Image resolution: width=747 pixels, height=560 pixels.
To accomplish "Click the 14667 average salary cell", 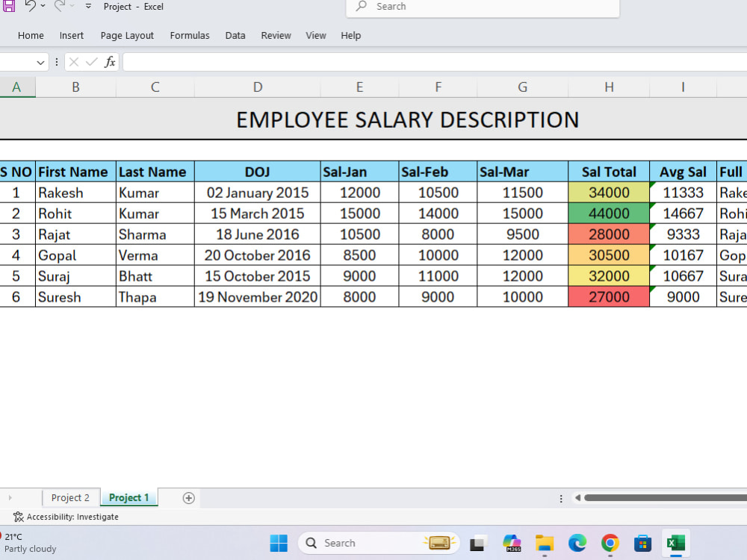I will click(683, 214).
